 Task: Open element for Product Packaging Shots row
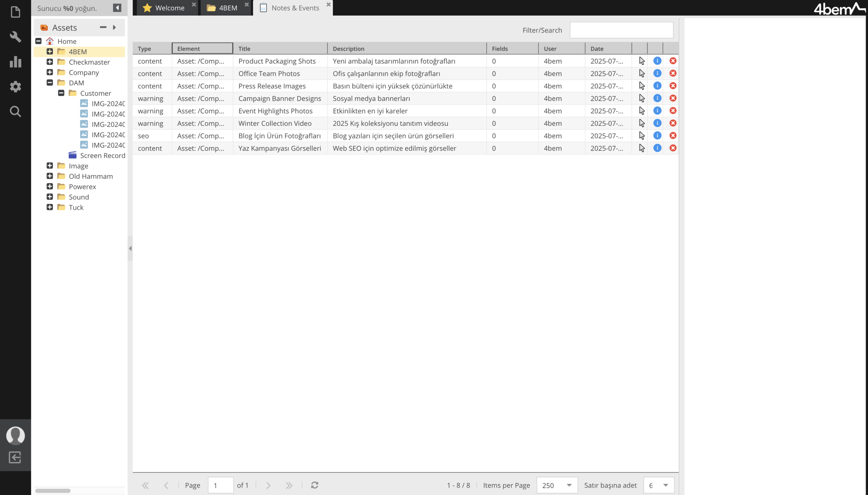pos(642,61)
